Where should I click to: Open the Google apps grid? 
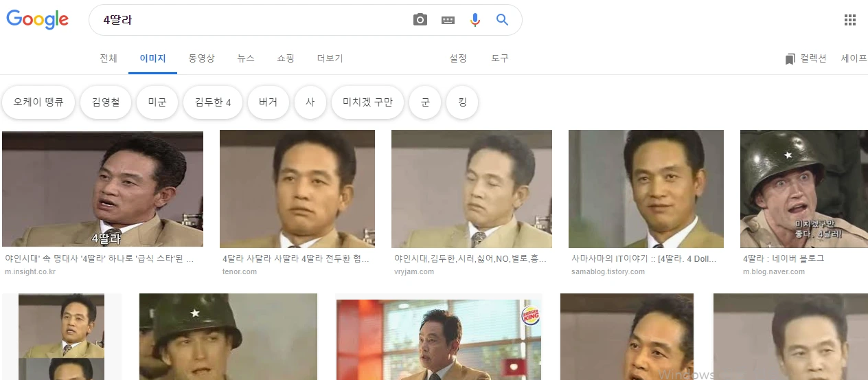(850, 20)
